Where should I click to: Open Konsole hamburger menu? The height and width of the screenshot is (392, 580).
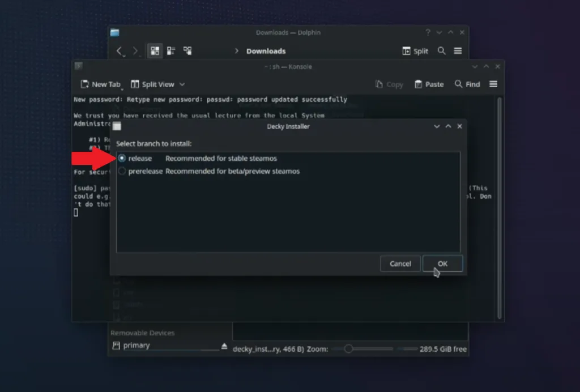(493, 84)
